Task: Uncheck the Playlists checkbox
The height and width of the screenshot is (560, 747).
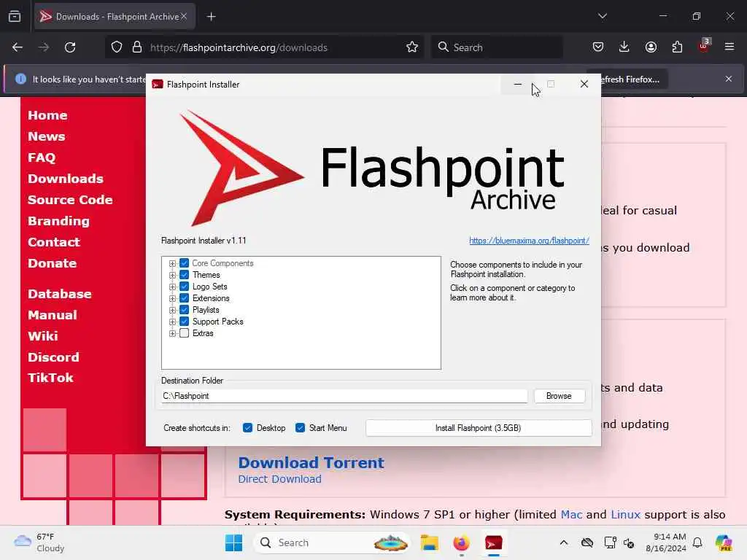Action: coord(185,310)
